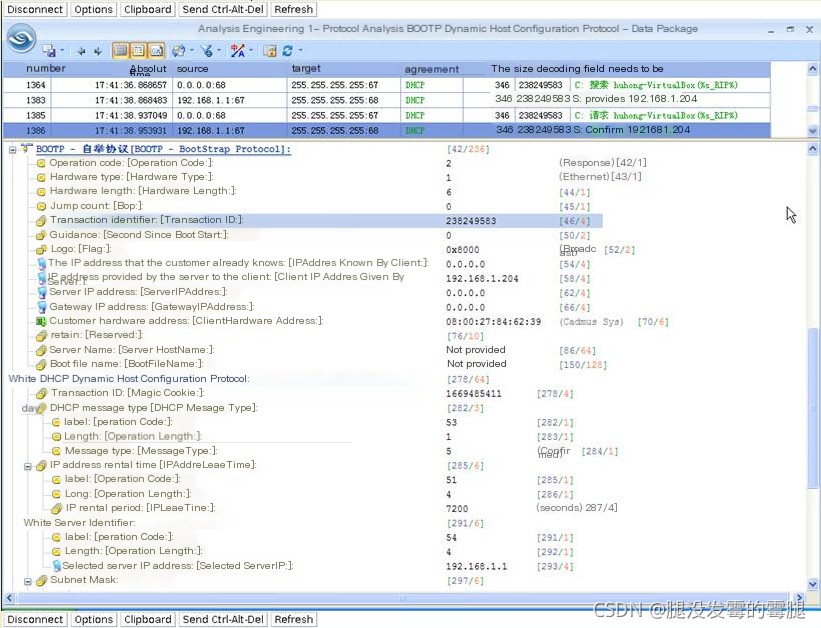Click the icon beside Hardware length field
The image size is (821, 628).
[x=41, y=192]
